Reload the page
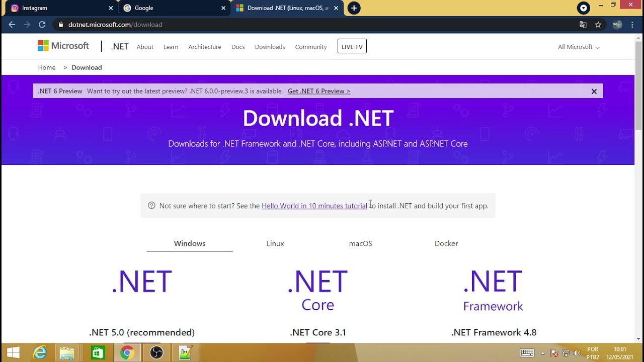The width and height of the screenshot is (644, 362). click(x=42, y=25)
